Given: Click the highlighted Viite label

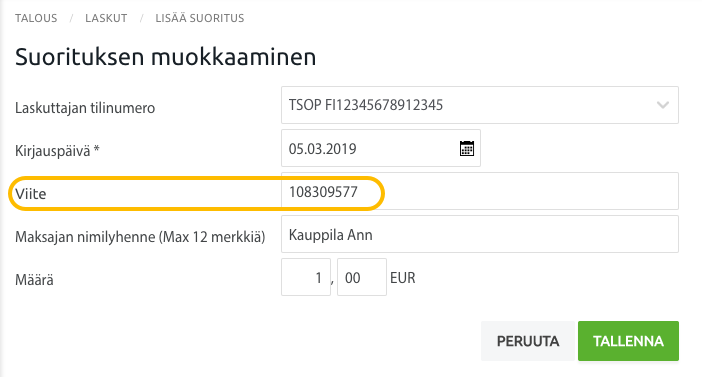Looking at the screenshot, I should (30, 194).
